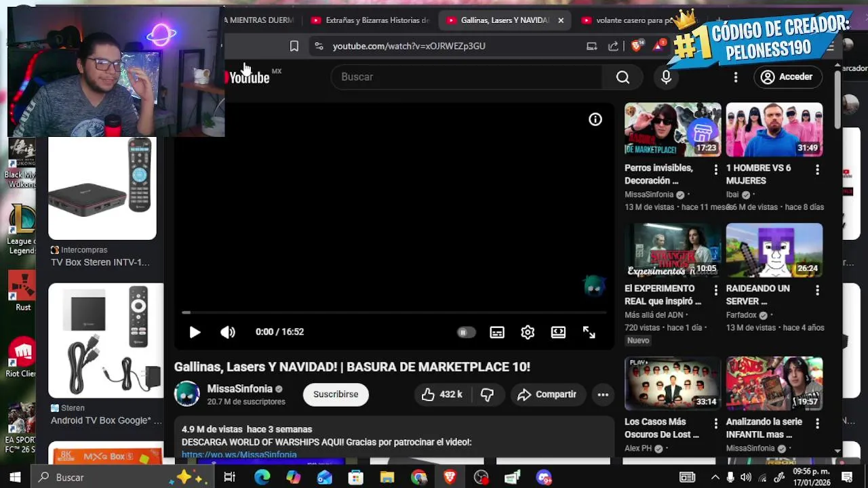The width and height of the screenshot is (868, 488).
Task: Open options menu for RAIDEANDO UN SERVER
Action: [817, 290]
